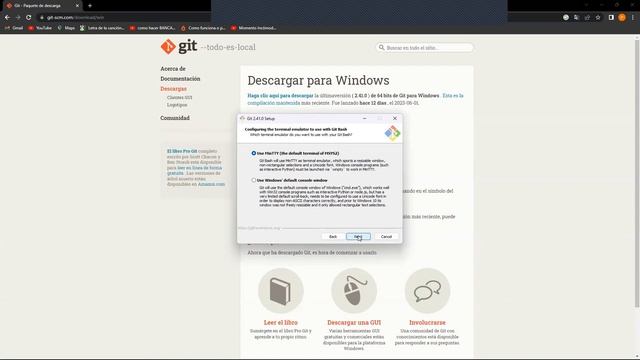The height and width of the screenshot is (360, 640).
Task: Close the Git 2.41.0 Setup dialog
Action: [395, 118]
